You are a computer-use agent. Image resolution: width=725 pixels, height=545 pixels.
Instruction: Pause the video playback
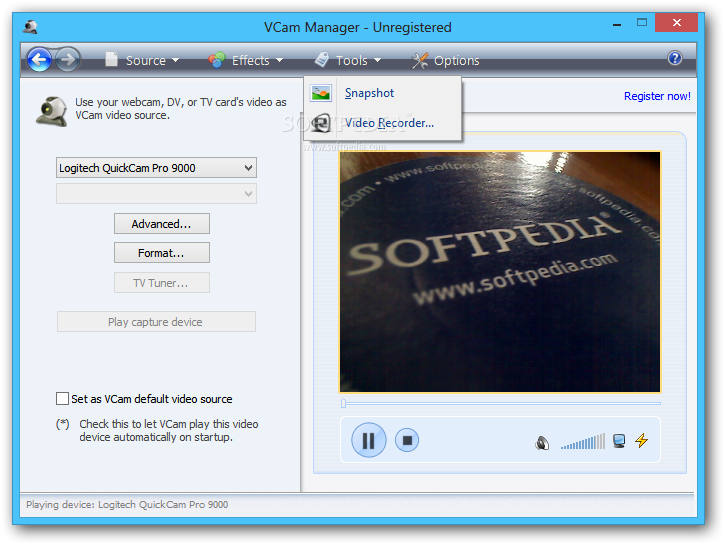369,440
